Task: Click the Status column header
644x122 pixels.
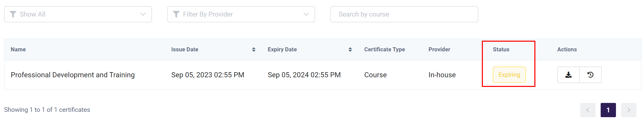Action: click(x=501, y=50)
